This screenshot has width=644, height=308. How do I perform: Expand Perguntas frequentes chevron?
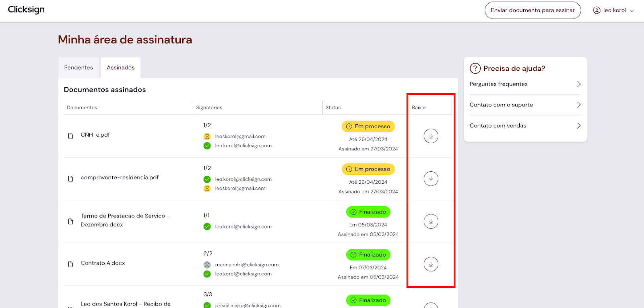click(579, 84)
